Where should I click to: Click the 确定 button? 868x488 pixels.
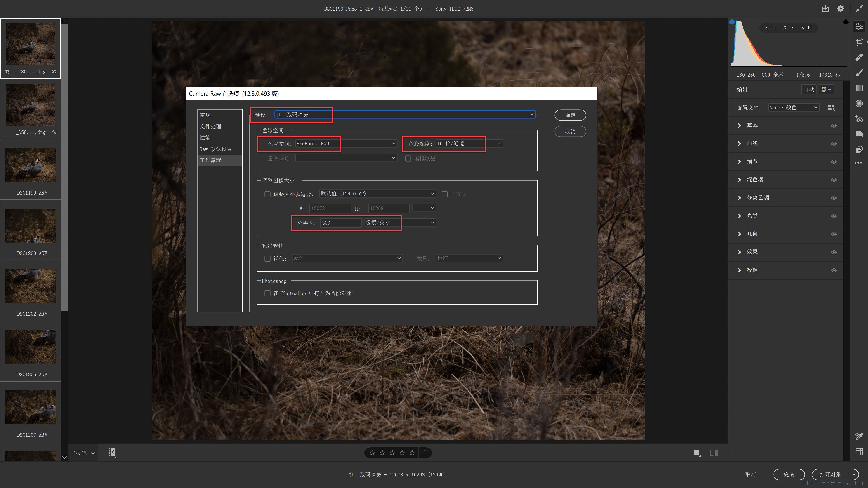coord(570,115)
